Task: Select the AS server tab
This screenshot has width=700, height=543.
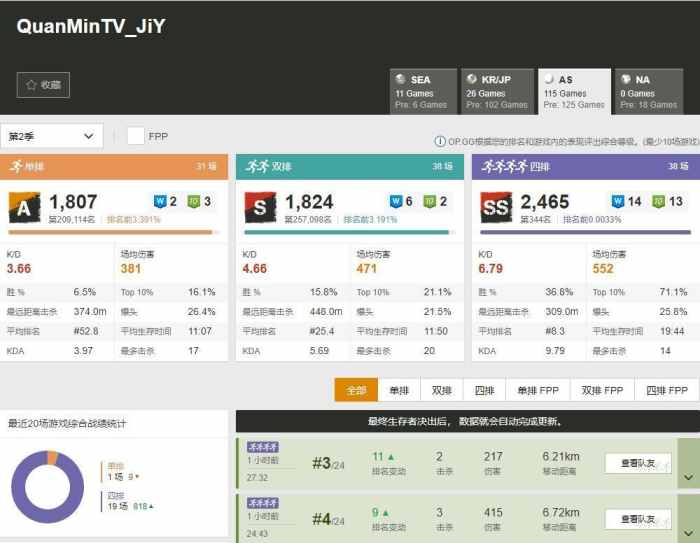Action: pyautogui.click(x=574, y=92)
